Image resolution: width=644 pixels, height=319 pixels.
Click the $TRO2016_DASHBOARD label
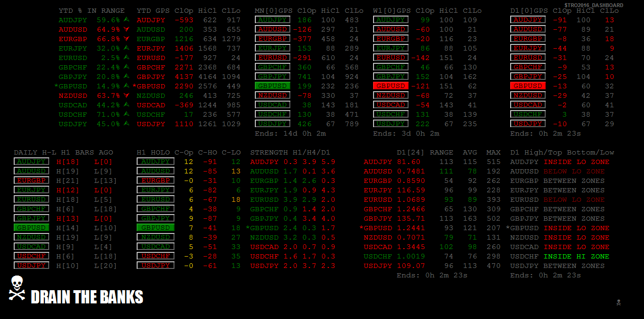[x=593, y=5]
